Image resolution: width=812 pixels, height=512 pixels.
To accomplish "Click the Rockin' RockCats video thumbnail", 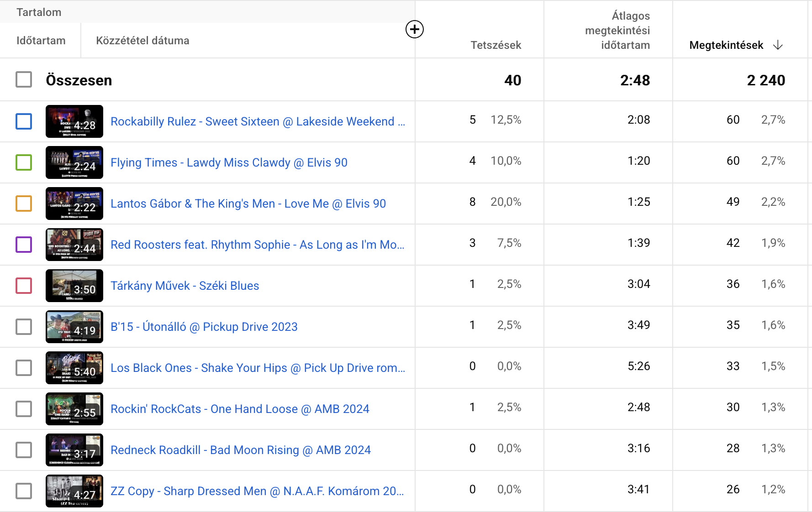I will pyautogui.click(x=74, y=409).
